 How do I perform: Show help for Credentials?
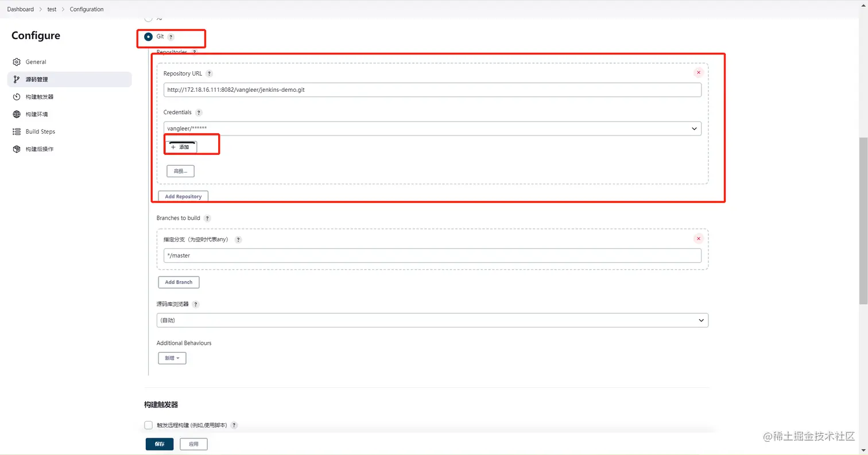click(199, 112)
